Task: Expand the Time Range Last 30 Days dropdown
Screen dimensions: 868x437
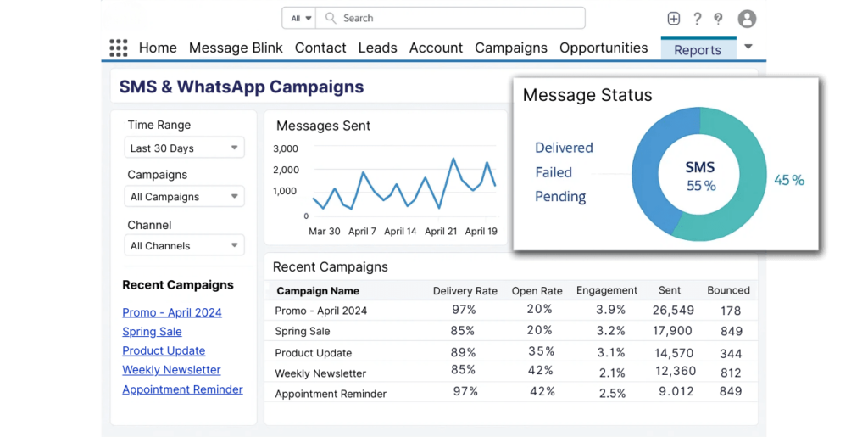Action: click(184, 148)
